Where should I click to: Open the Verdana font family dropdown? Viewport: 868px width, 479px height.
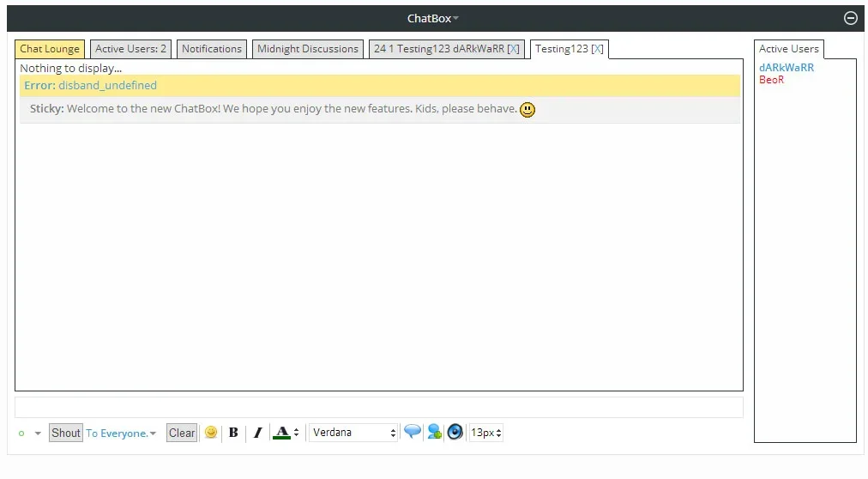coord(353,433)
